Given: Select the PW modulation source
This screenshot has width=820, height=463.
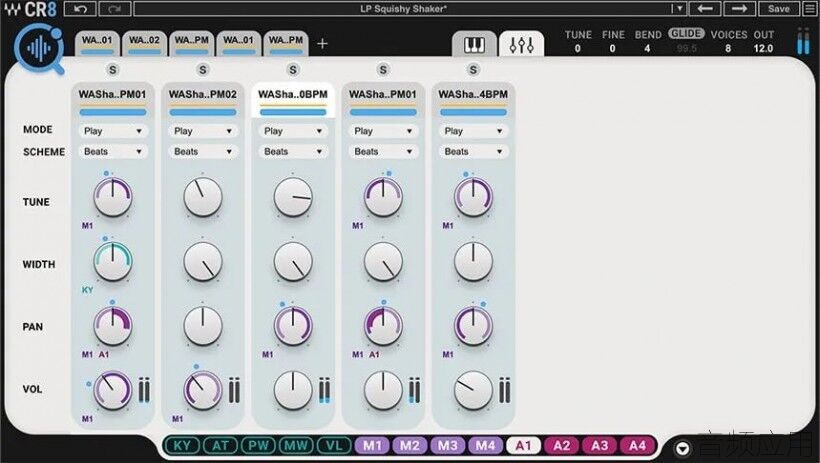Looking at the screenshot, I should pyautogui.click(x=258, y=446).
